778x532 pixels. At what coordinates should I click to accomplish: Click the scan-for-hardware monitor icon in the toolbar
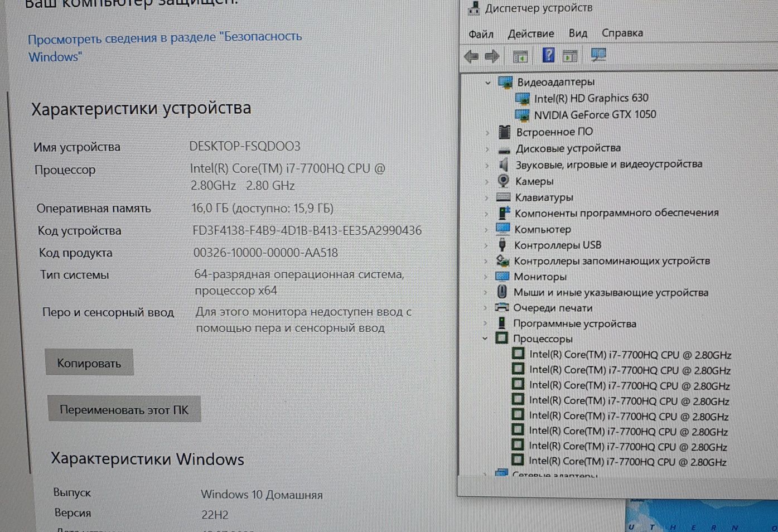point(598,55)
